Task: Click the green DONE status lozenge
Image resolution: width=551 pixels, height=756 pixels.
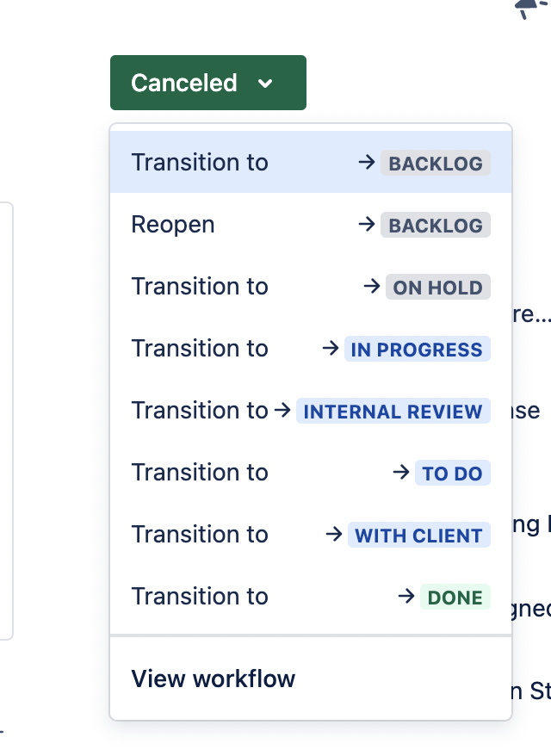Action: tap(455, 597)
